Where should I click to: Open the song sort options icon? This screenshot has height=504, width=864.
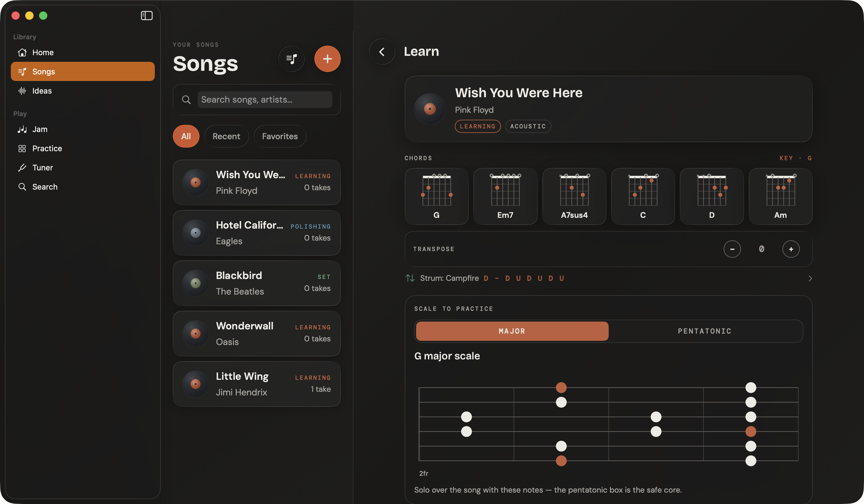(x=291, y=59)
